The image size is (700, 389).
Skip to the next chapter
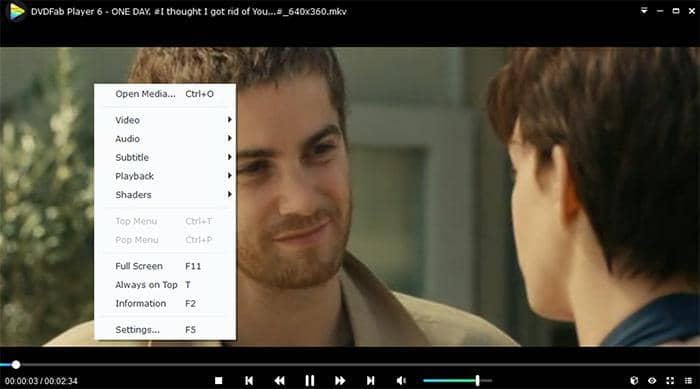click(x=371, y=381)
